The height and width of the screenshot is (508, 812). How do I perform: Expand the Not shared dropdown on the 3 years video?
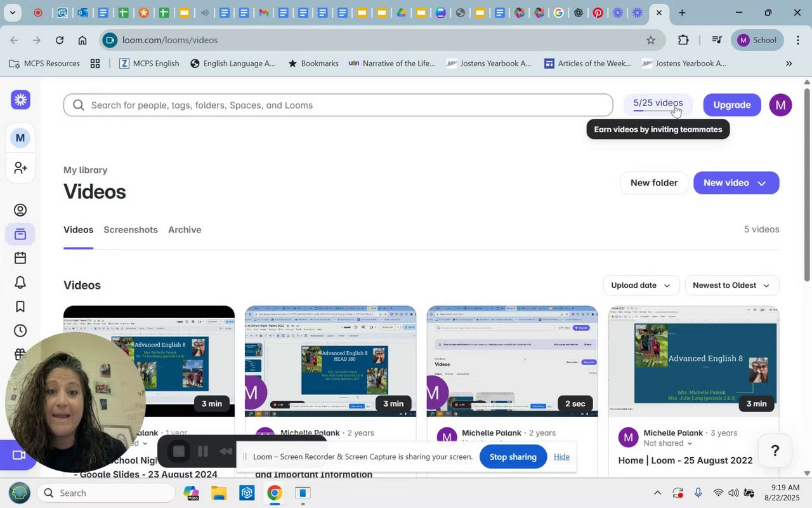coord(667,443)
